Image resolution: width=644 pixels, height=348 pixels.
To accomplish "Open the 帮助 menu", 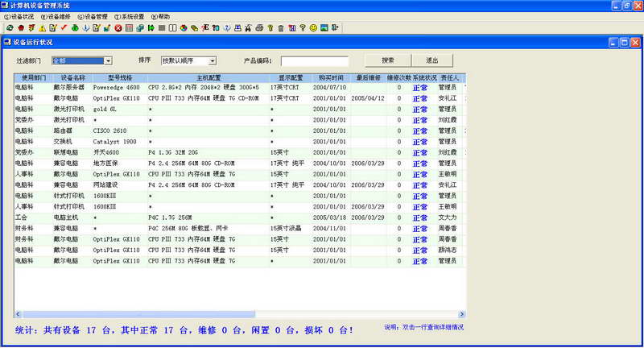I will (x=160, y=16).
